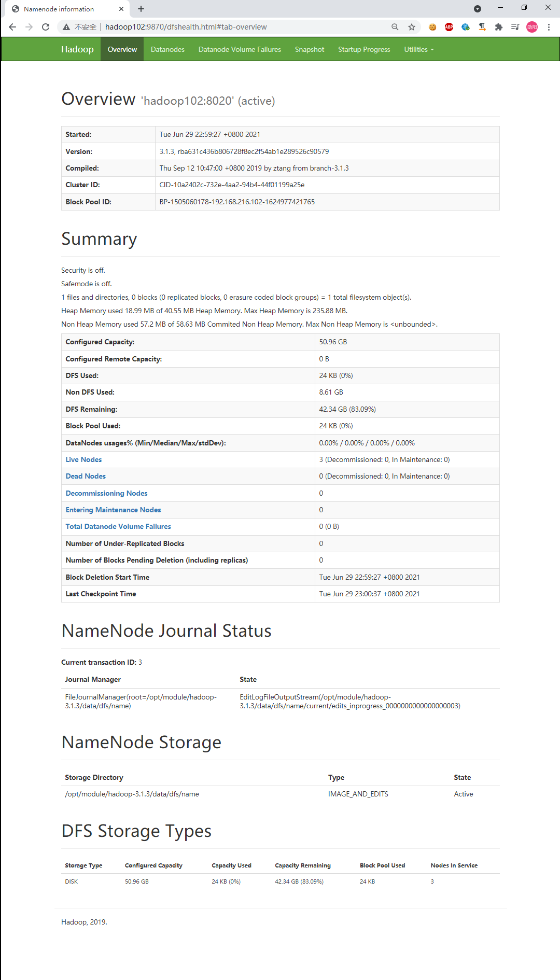Image resolution: width=560 pixels, height=980 pixels.
Task: Click the globe refresh extension icon
Action: click(x=466, y=27)
